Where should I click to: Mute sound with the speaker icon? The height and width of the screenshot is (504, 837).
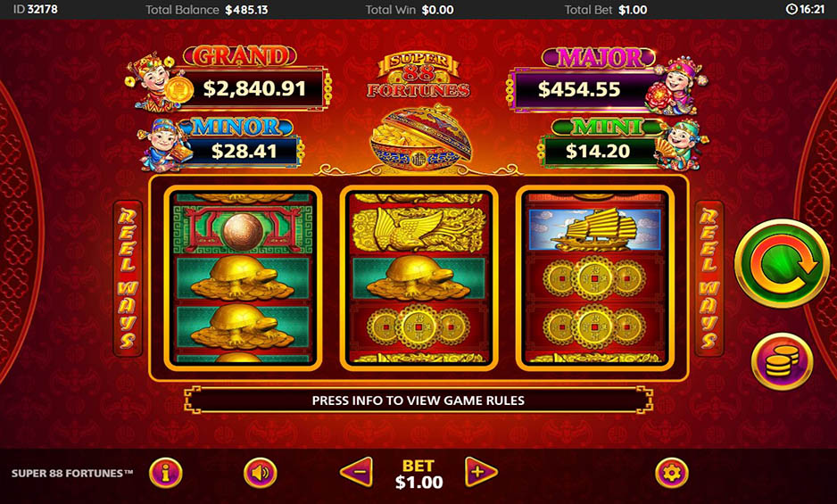point(261,473)
